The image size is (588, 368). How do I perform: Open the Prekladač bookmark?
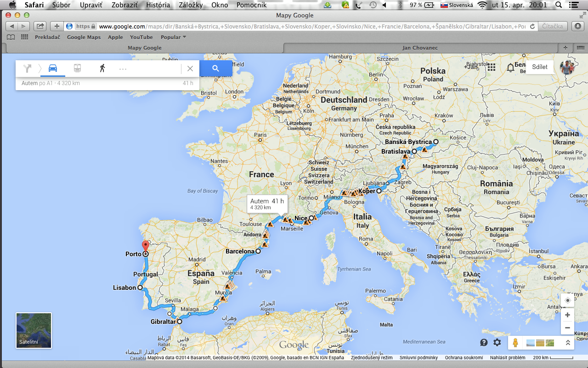click(x=47, y=37)
